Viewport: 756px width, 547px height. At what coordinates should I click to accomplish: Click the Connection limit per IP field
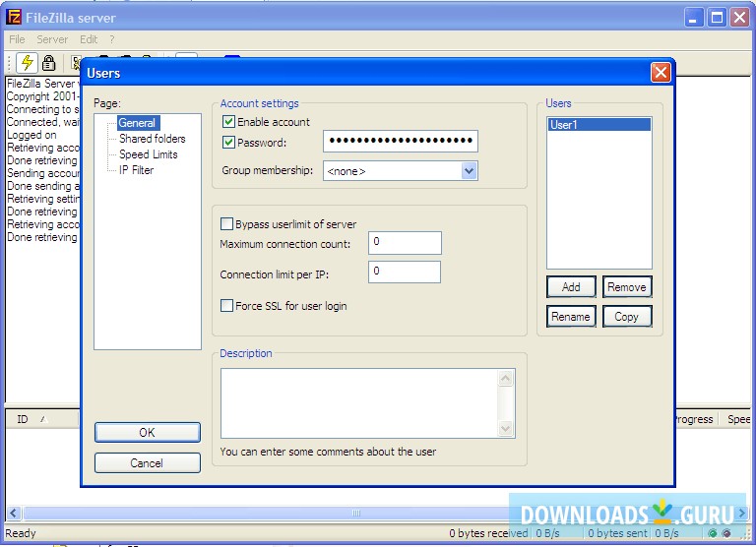405,272
